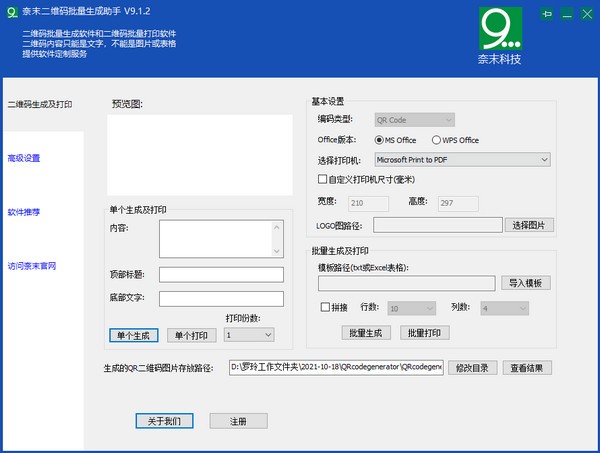This screenshot has height=453, width=600.
Task: Expand the 选择打印机 printer dropdown
Action: tap(463, 160)
